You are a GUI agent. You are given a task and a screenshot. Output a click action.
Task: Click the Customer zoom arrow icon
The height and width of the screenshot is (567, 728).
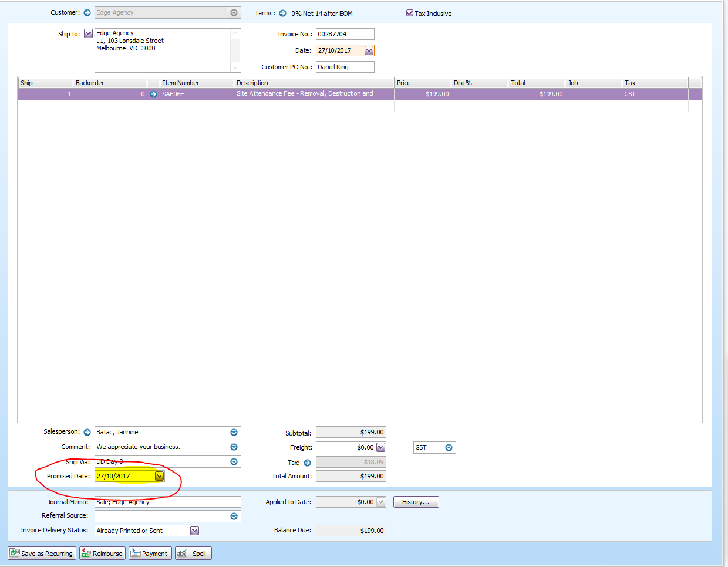point(87,12)
